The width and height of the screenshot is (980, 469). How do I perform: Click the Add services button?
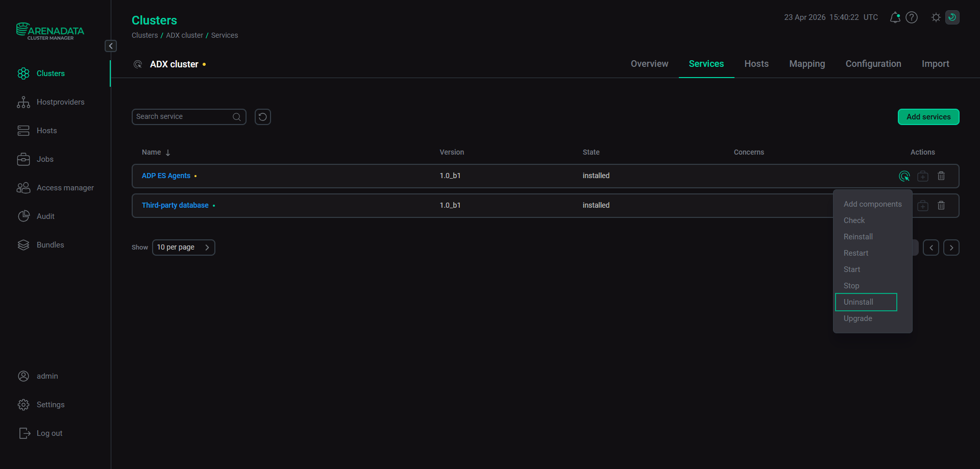(928, 117)
